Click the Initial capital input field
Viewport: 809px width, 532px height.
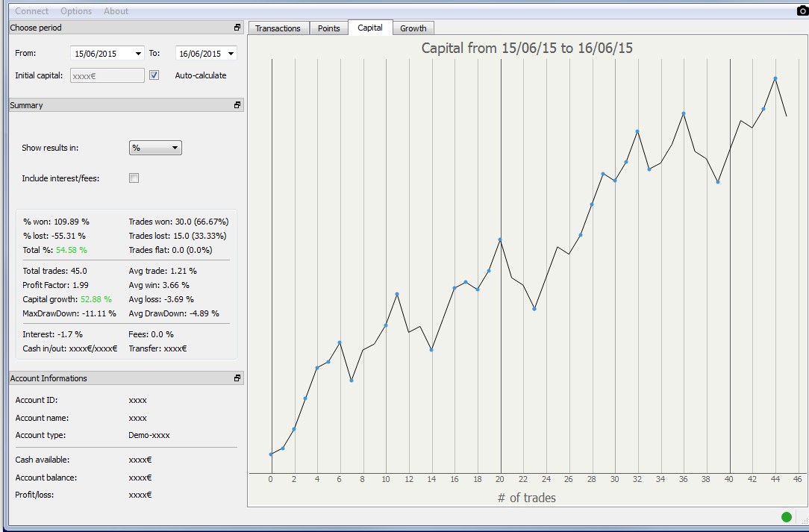[107, 75]
